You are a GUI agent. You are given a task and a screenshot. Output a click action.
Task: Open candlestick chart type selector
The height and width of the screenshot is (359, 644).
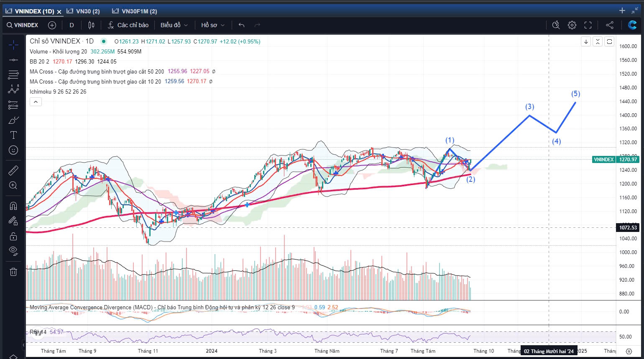[x=91, y=25]
